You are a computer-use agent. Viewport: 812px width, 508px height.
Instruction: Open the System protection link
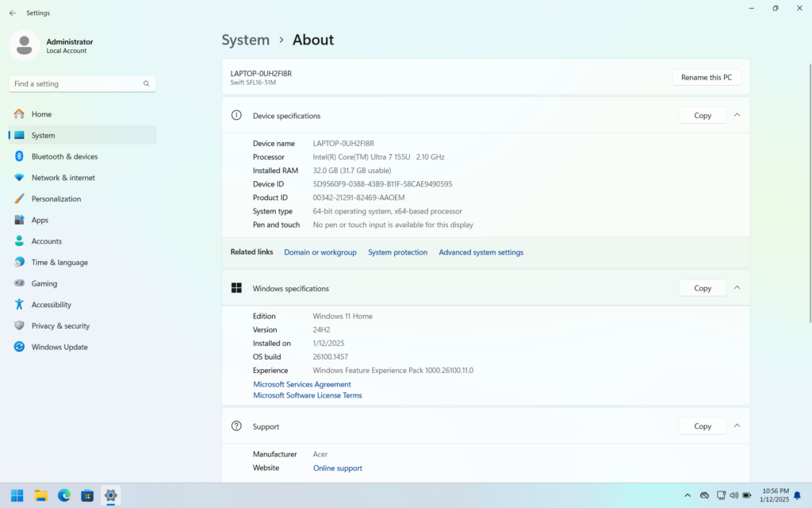(x=398, y=252)
